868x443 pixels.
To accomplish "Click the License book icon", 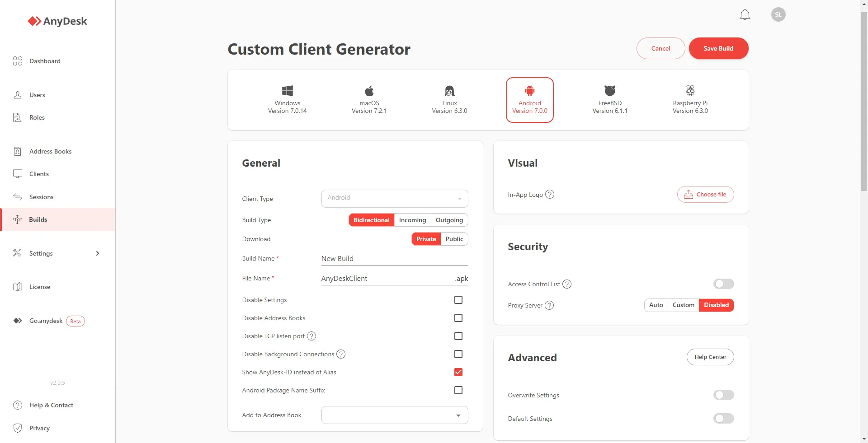I will (x=18, y=287).
